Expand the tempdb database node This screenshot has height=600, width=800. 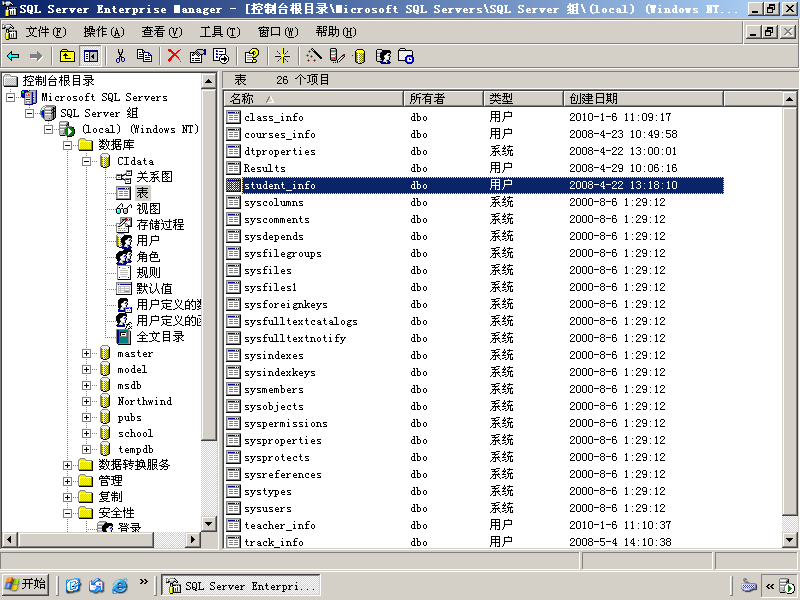coord(86,449)
